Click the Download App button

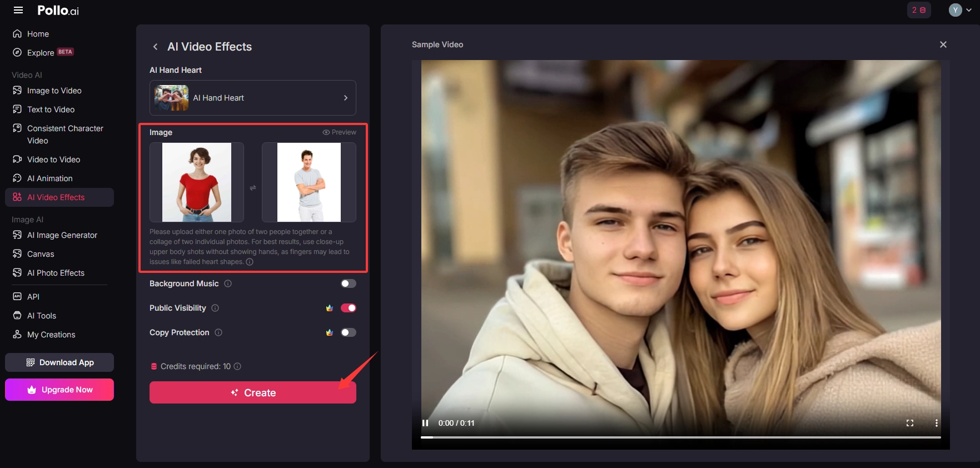click(x=59, y=362)
